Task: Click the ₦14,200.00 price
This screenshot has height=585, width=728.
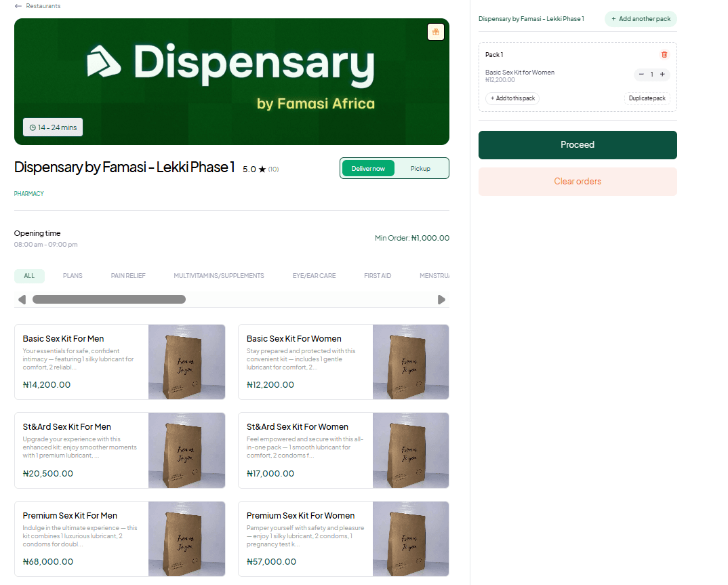Action: click(x=46, y=385)
